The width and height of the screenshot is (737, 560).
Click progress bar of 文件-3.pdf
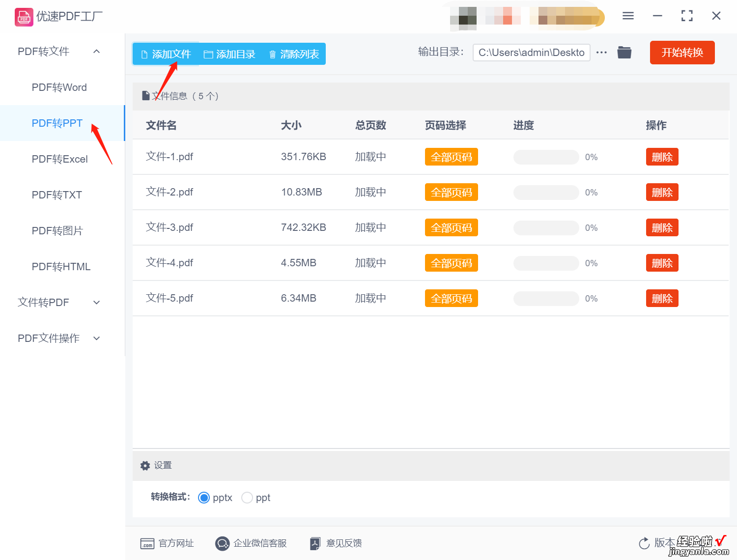coord(546,228)
